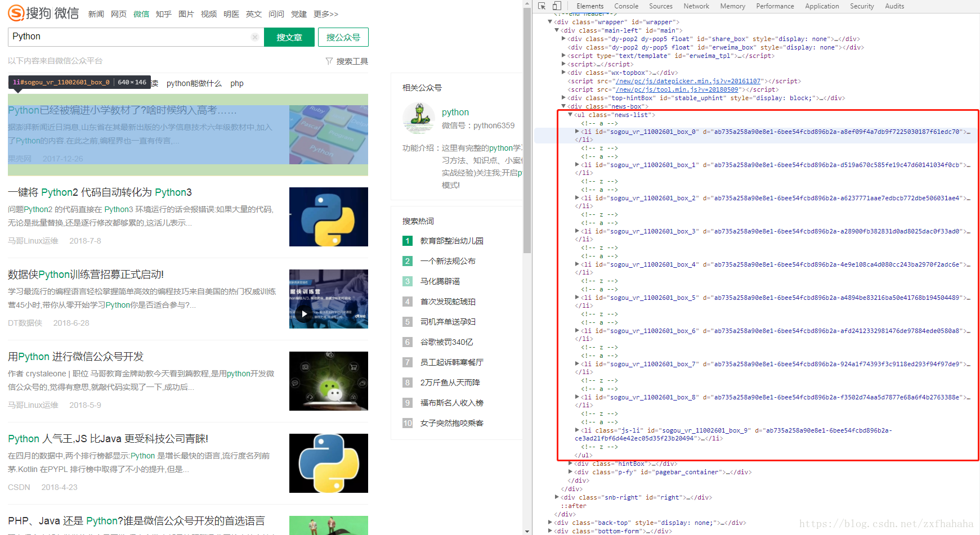Click the Sogou WeChat logo

click(x=43, y=13)
